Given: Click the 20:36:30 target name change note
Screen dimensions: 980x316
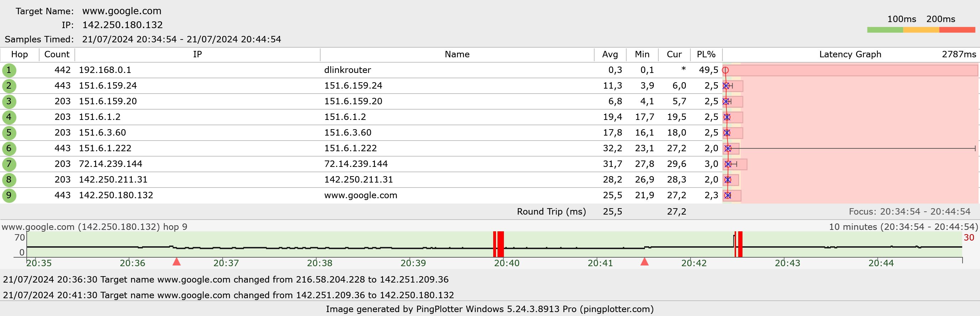Looking at the screenshot, I should coord(226,279).
